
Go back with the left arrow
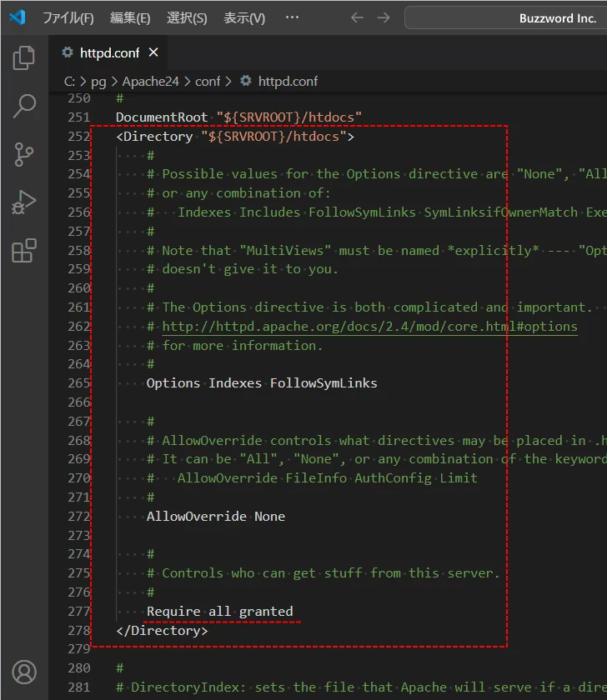pyautogui.click(x=357, y=17)
